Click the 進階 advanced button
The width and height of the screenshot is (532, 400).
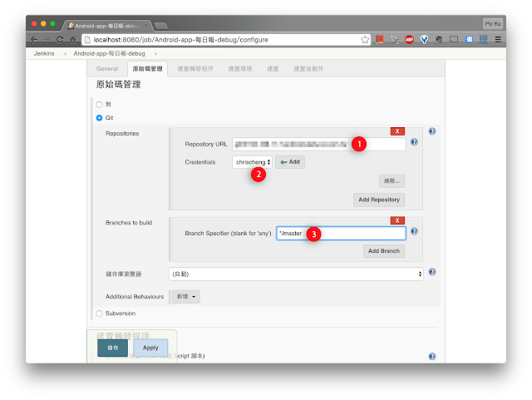pos(392,181)
